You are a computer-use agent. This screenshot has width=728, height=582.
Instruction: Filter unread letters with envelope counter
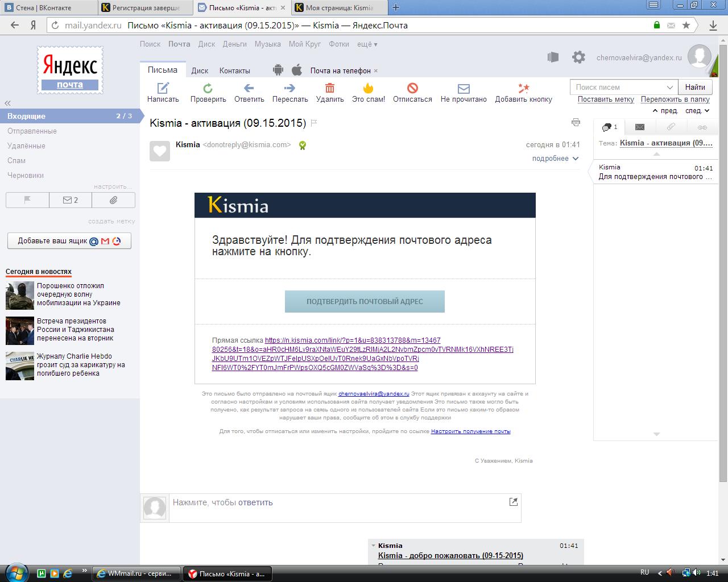point(71,200)
